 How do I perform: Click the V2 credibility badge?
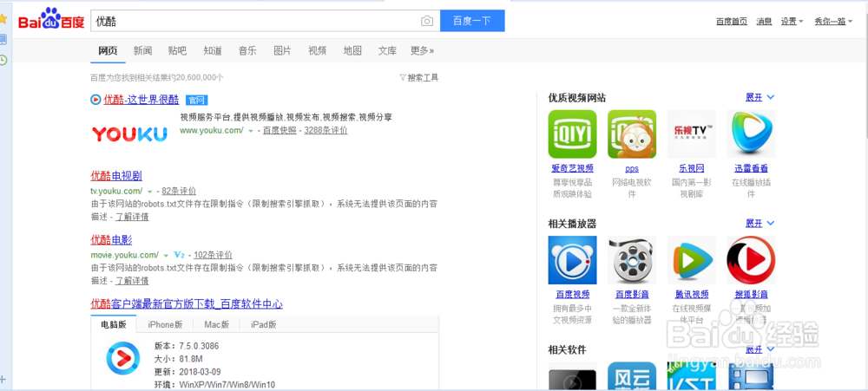(x=179, y=255)
